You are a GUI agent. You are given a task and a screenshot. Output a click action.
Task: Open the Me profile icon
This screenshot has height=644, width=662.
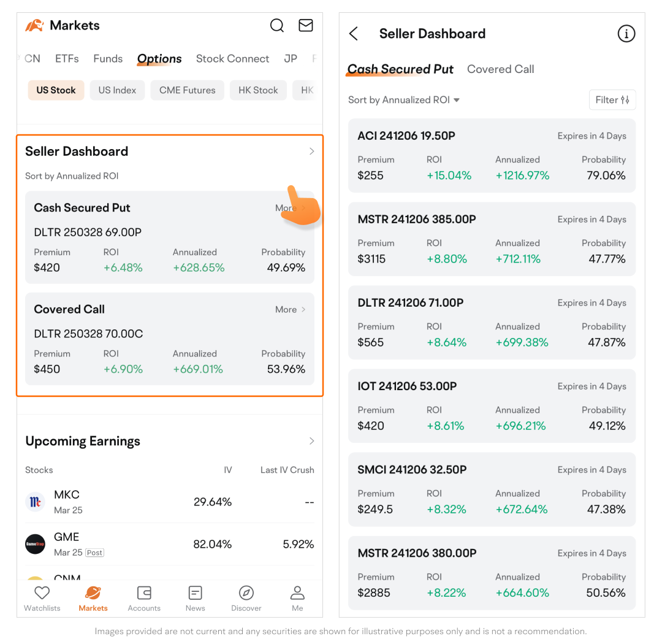tap(297, 593)
